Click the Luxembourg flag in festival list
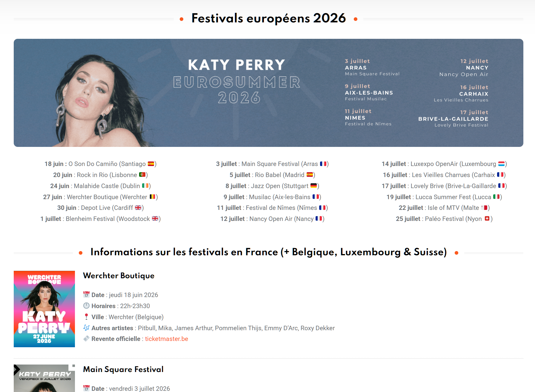This screenshot has height=392, width=535. point(501,164)
